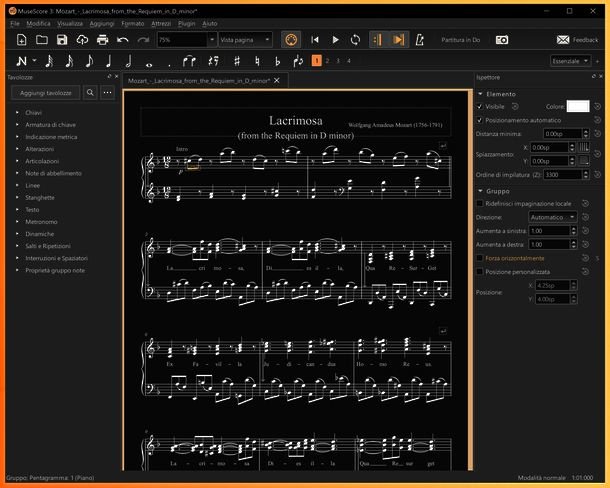Screen dimensions: 610x488
Task: Close the Lacrimosa score tab
Action: [x=277, y=81]
